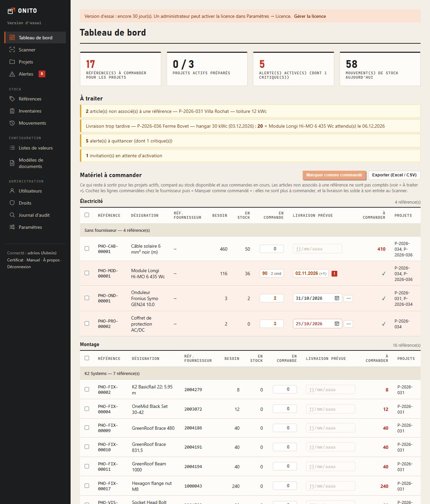Open the Scanner page icon
Screen dimensions: 430x504
click(12, 50)
